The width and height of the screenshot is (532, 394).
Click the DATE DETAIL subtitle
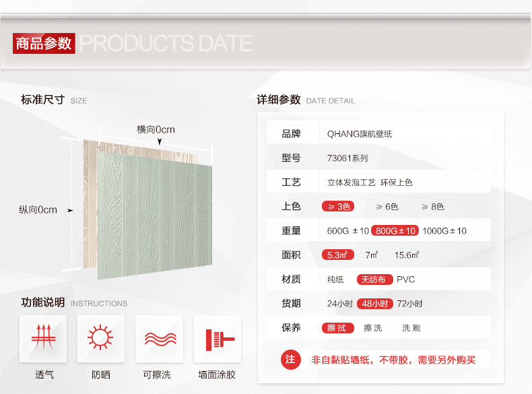point(331,101)
